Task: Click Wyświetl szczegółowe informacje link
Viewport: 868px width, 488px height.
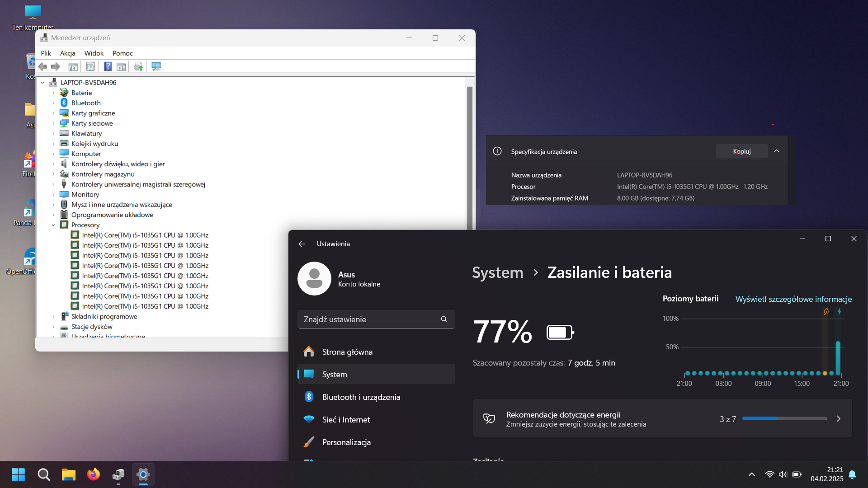Action: pyautogui.click(x=793, y=299)
